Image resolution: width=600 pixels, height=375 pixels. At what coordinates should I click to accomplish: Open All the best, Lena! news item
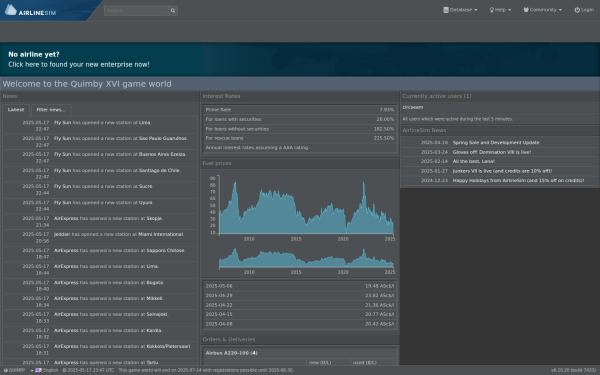tap(474, 161)
